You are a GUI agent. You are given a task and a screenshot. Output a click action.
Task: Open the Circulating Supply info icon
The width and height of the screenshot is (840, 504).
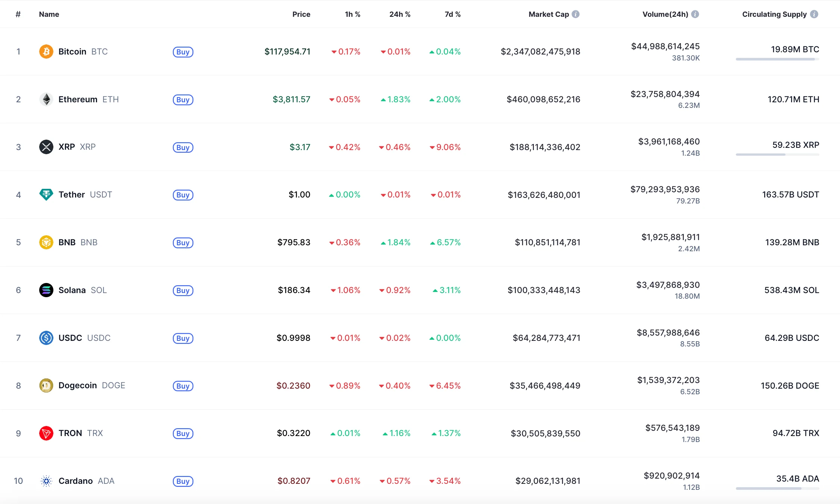[x=814, y=14]
